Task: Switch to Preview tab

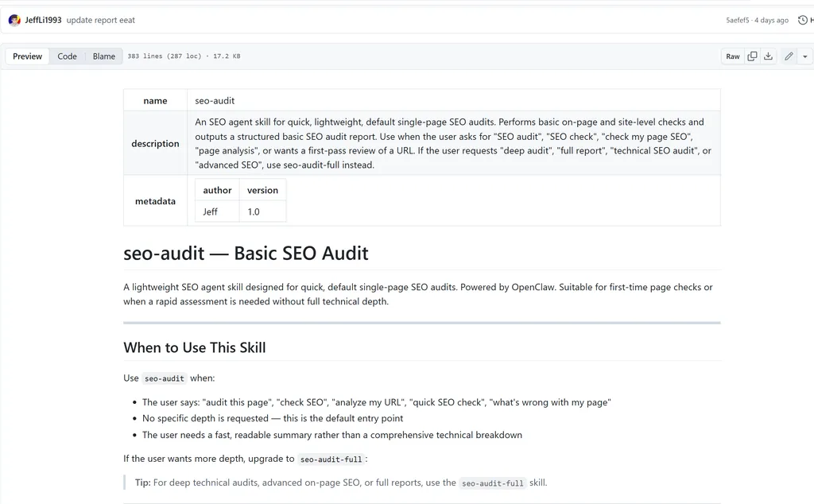Action: [28, 56]
